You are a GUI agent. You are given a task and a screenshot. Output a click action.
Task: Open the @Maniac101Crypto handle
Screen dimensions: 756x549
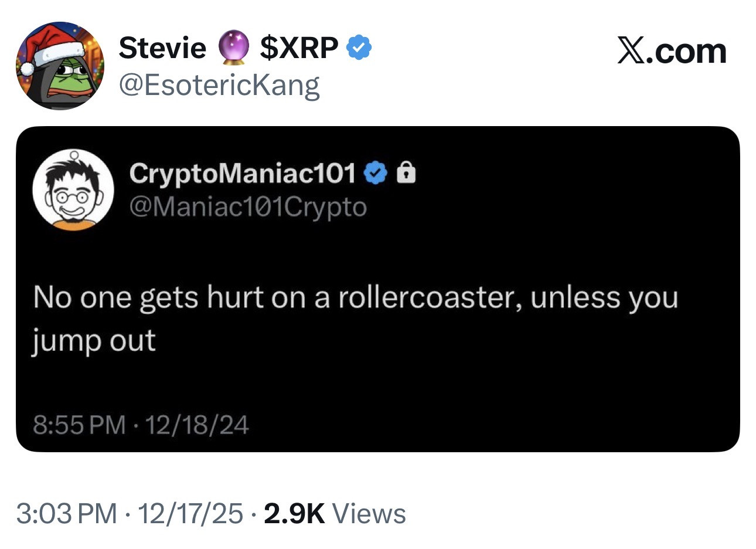click(247, 206)
